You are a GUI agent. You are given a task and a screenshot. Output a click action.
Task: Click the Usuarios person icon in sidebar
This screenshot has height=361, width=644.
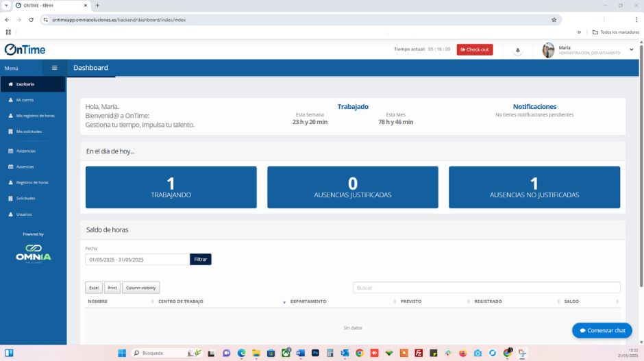10,214
